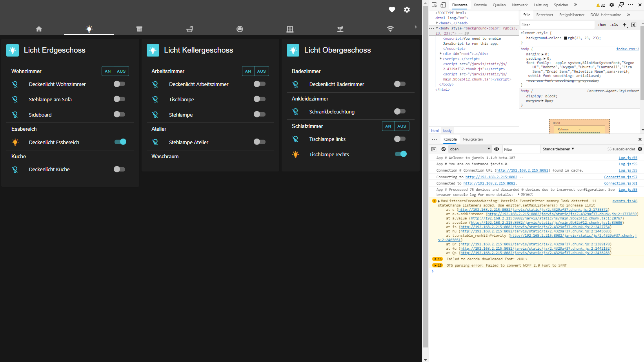Image resolution: width=644 pixels, height=362 pixels.
Task: Toggle Deckenlicht Arbeitszimmer switch
Action: (260, 84)
